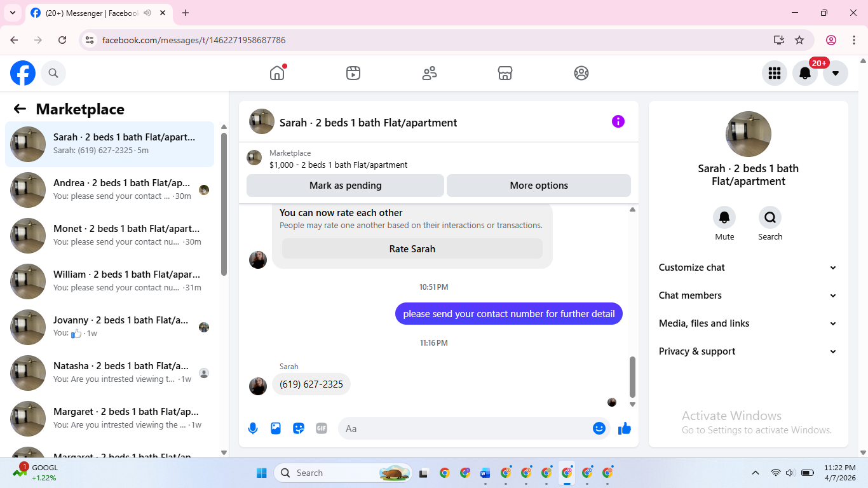Open the tab search dropdown chevron
868x488 pixels.
coord(12,13)
